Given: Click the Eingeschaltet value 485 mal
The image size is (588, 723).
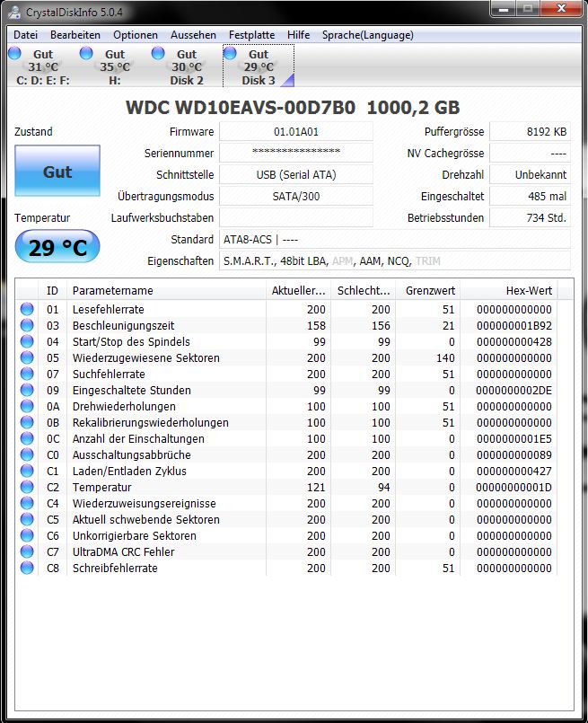Looking at the screenshot, I should click(x=530, y=197).
